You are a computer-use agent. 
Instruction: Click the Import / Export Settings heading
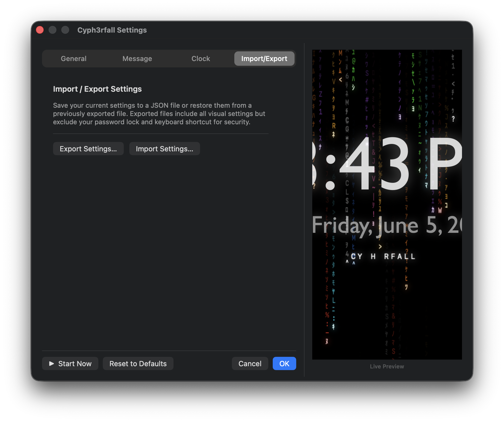(97, 89)
